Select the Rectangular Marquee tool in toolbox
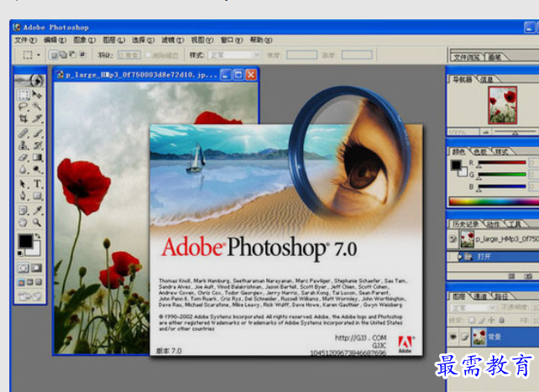The width and height of the screenshot is (539, 392). (x=23, y=95)
